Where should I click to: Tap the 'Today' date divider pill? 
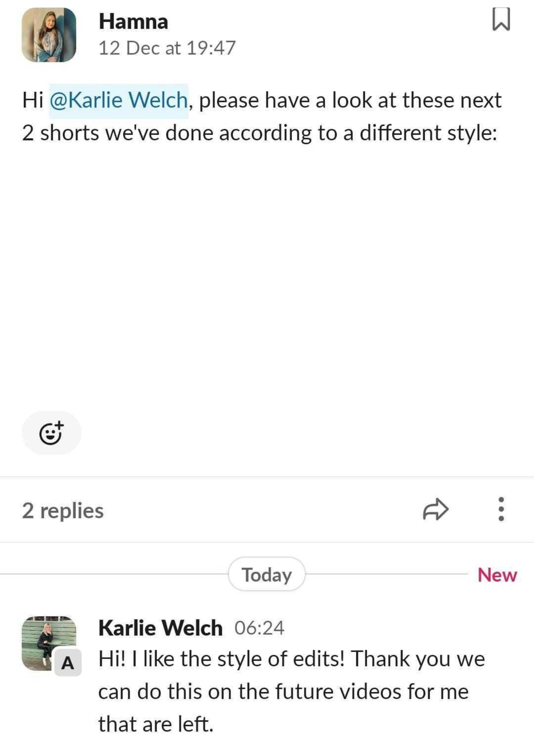[x=267, y=575]
